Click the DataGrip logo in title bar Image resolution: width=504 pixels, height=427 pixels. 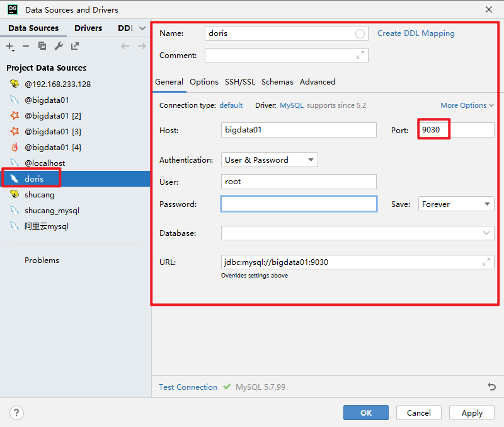point(13,9)
